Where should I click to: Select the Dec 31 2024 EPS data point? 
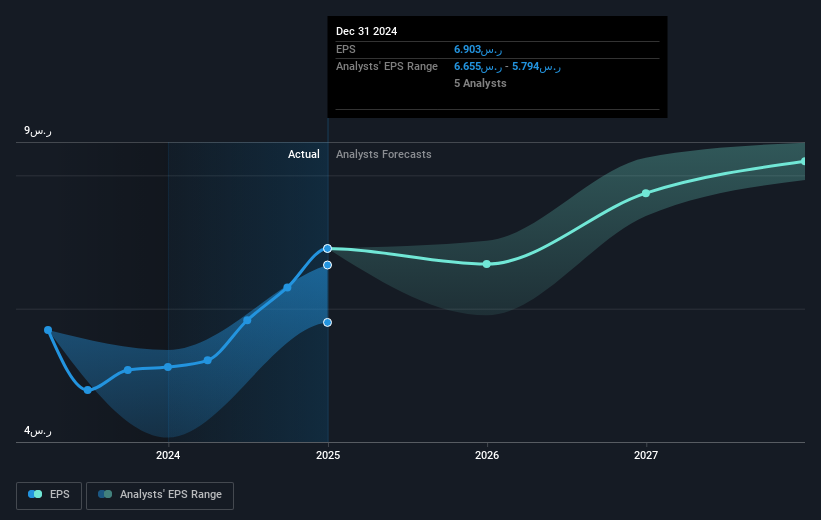(327, 248)
